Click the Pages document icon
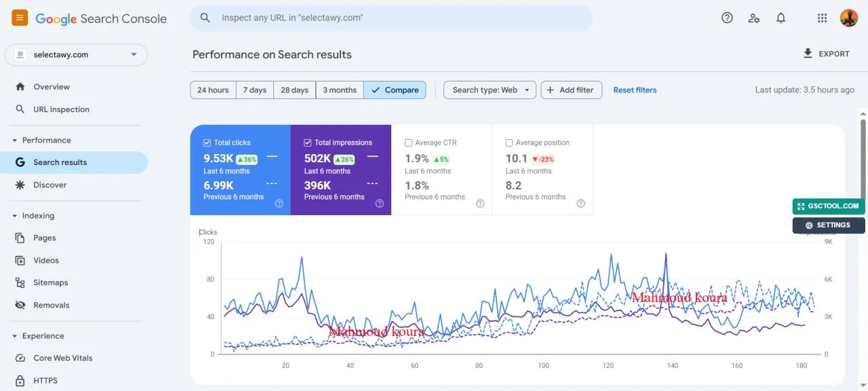The width and height of the screenshot is (868, 391). 20,238
